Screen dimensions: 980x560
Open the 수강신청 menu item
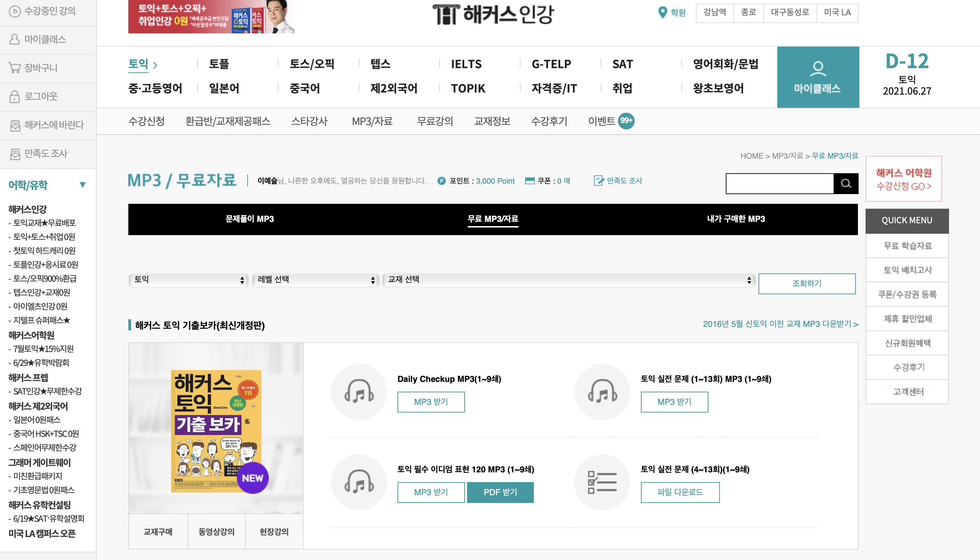(146, 121)
